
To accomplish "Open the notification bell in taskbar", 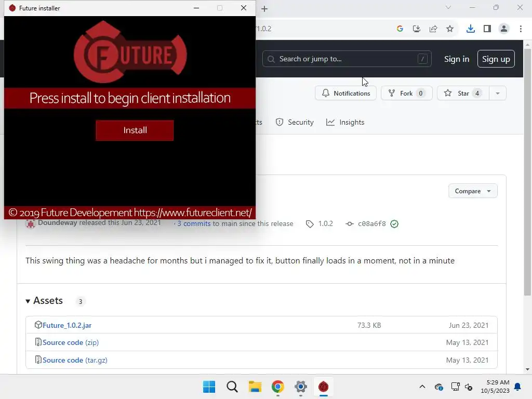I will click(x=518, y=387).
